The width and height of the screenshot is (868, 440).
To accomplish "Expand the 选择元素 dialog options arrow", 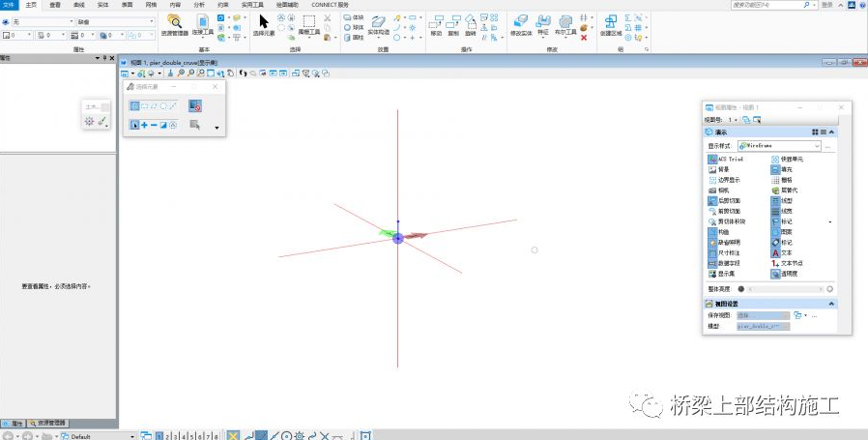I will [217, 128].
